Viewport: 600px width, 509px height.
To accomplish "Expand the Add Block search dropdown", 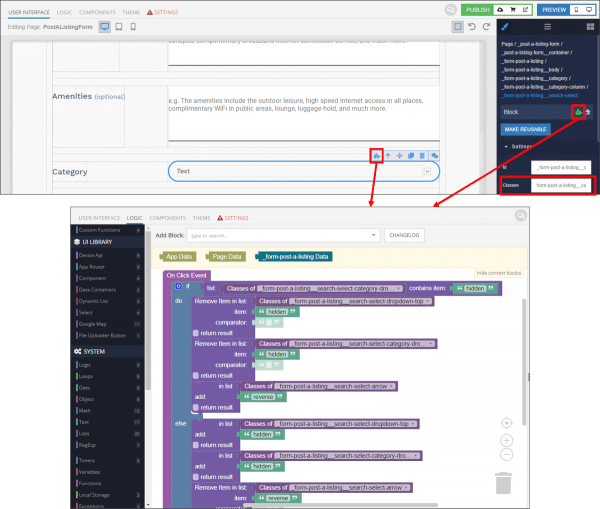I will tap(373, 235).
